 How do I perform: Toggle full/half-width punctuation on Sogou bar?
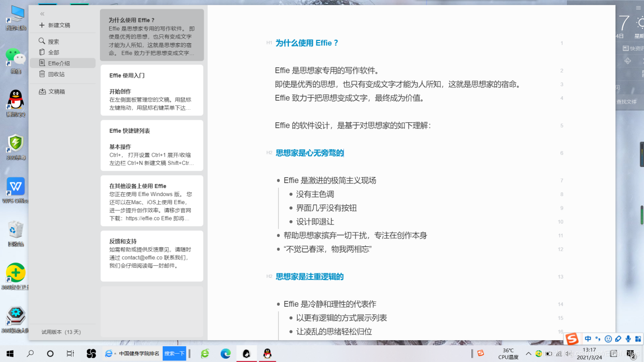click(x=598, y=339)
